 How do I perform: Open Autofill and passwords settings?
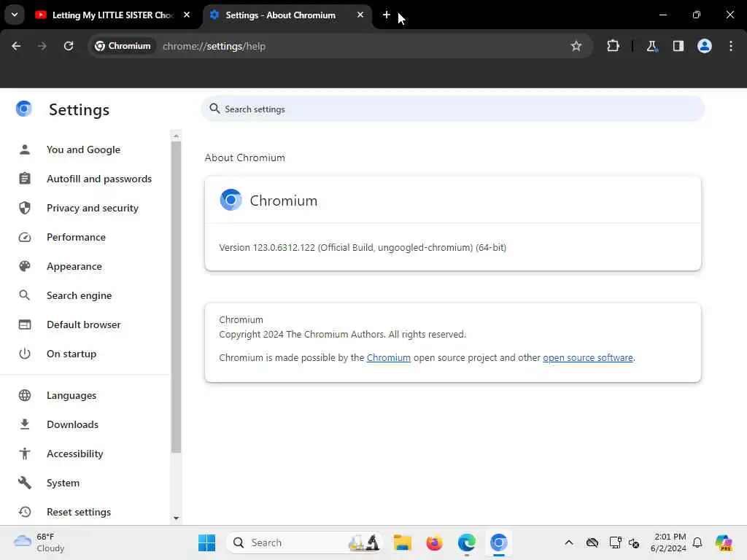(x=83, y=179)
